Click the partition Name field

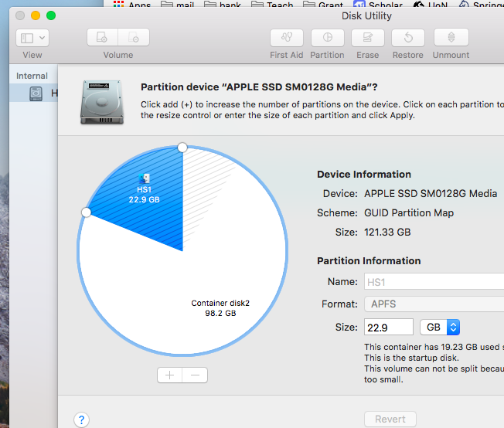(x=434, y=282)
